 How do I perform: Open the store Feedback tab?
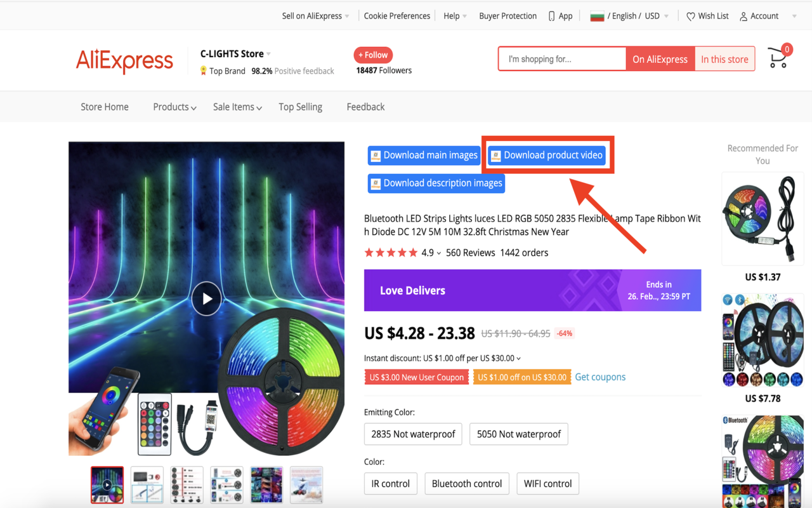[365, 107]
